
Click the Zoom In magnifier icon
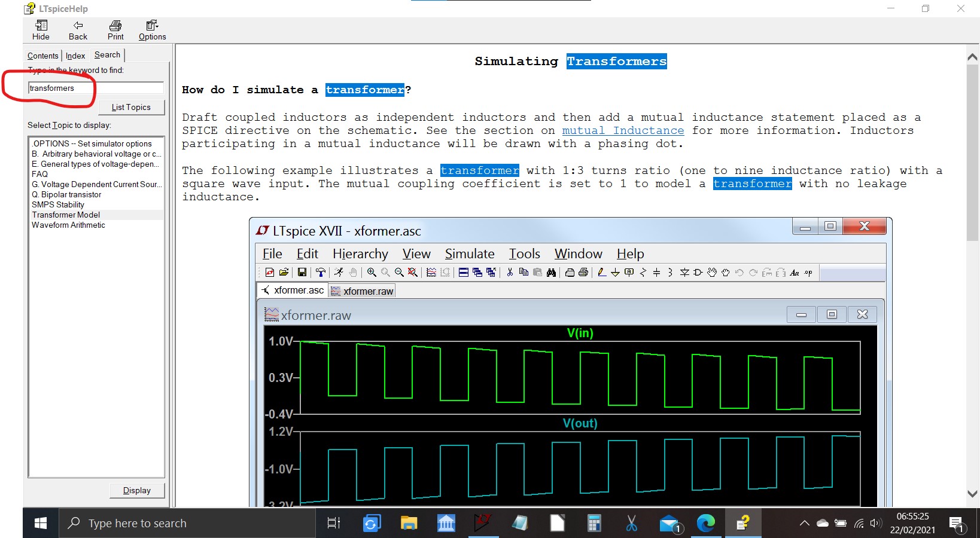(x=372, y=273)
